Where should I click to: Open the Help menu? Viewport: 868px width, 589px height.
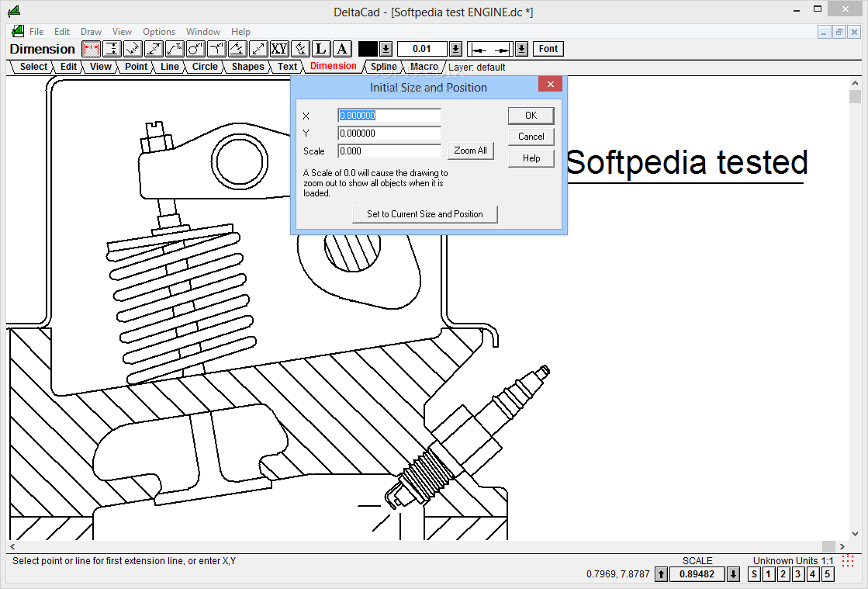point(240,32)
